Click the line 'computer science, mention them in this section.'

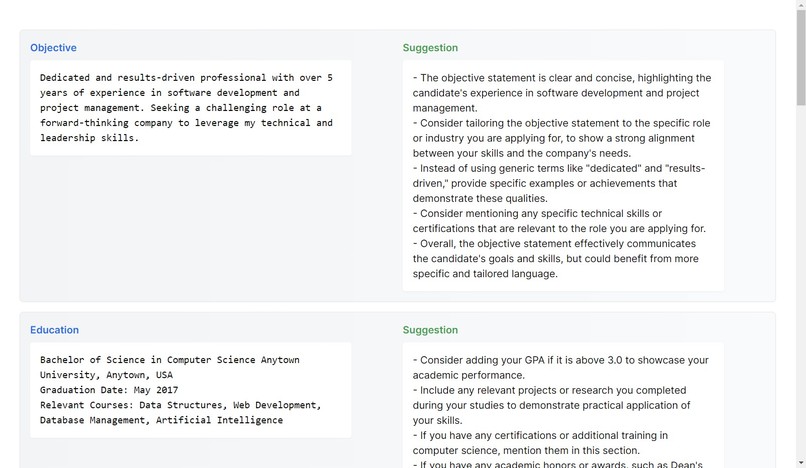(526, 451)
